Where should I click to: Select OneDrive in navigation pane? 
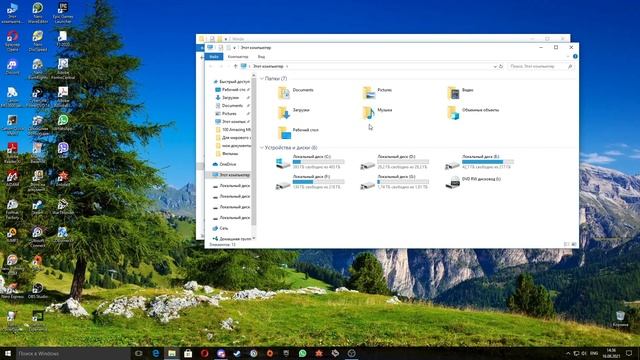pos(224,164)
